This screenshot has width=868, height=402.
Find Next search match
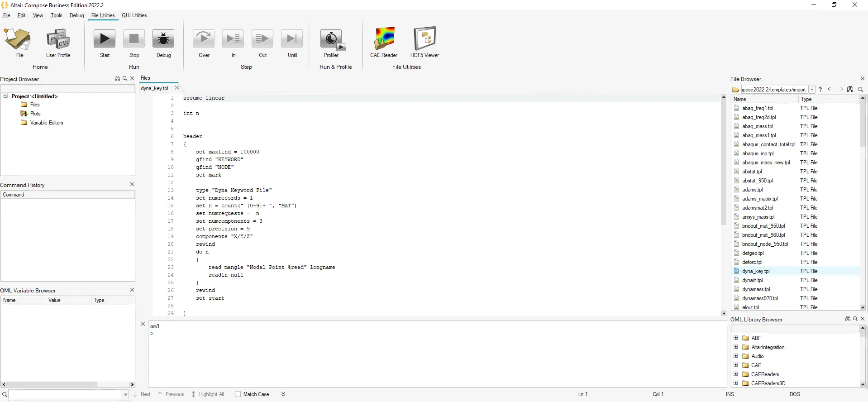[x=145, y=394]
